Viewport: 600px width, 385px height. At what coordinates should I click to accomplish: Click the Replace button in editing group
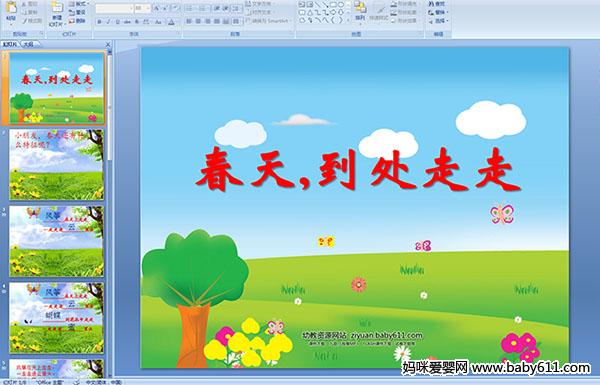click(x=439, y=12)
